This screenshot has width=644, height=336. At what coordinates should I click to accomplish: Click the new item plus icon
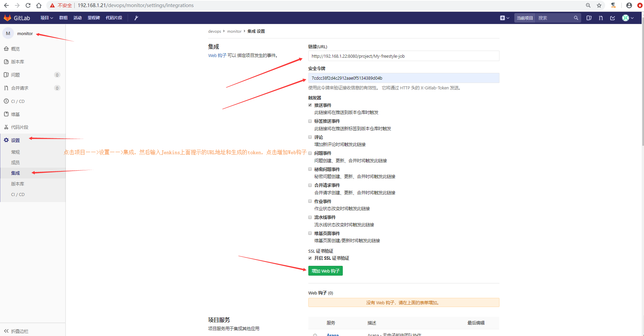[x=505, y=18]
